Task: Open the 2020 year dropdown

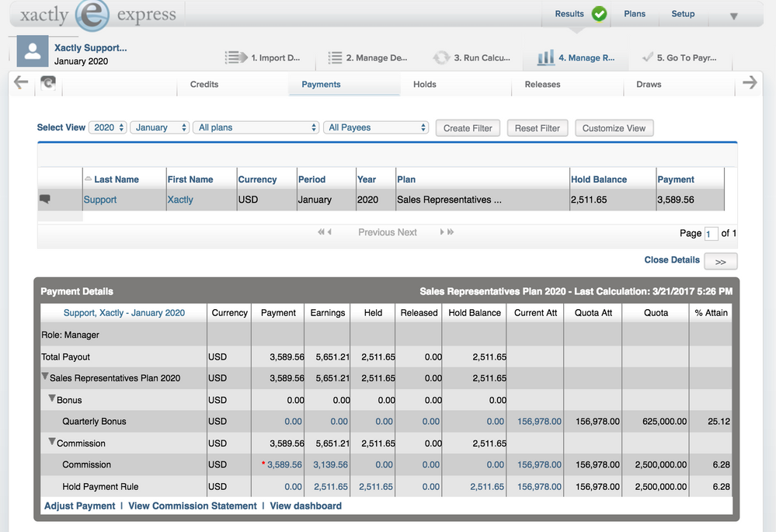Action: click(x=108, y=127)
